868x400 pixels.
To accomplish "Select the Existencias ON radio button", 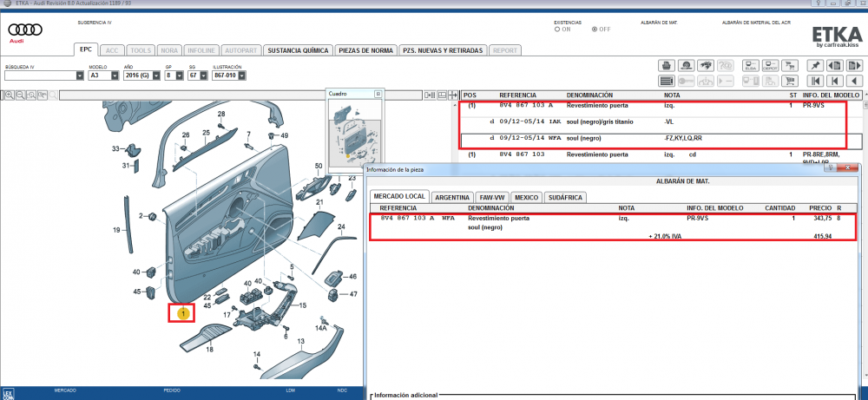I will 557,29.
